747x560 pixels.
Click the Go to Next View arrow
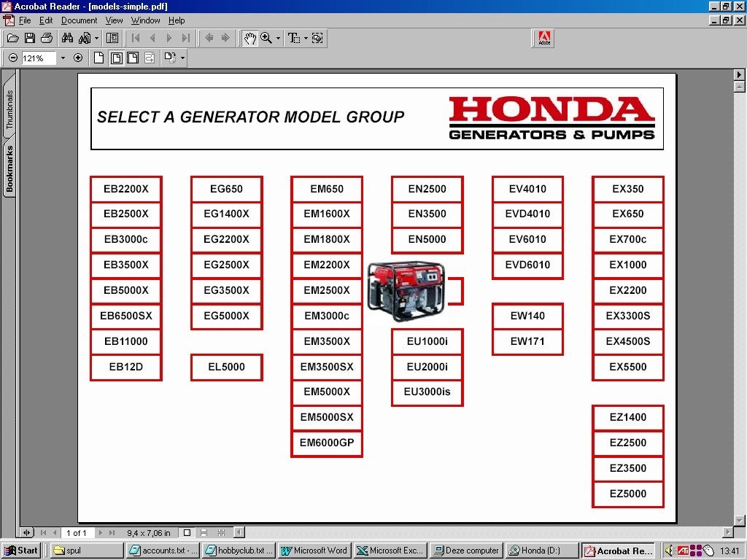tap(225, 38)
